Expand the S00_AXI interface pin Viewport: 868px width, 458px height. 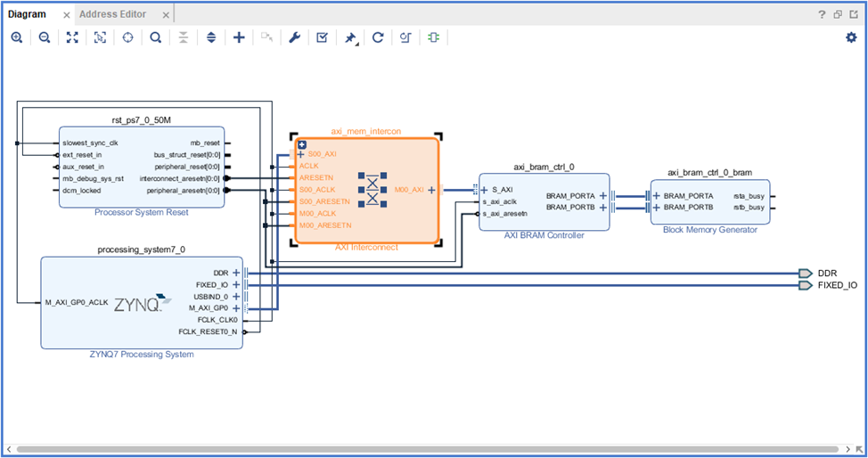(x=301, y=154)
